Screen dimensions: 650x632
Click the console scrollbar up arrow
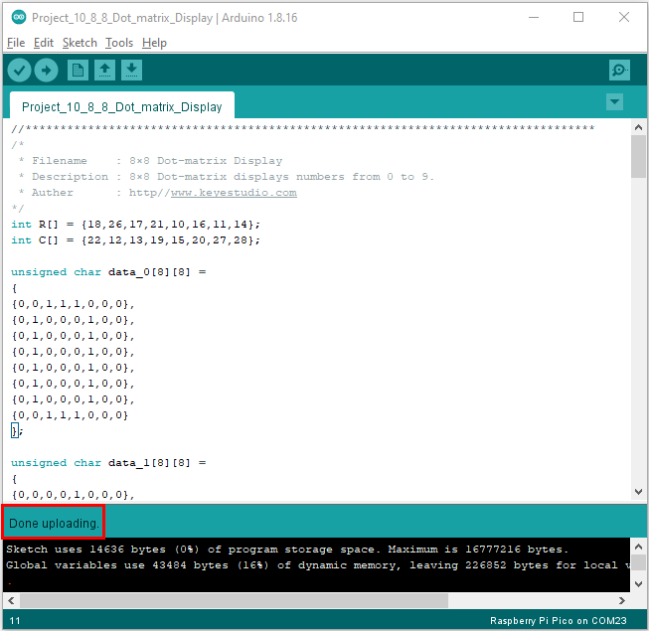638,547
